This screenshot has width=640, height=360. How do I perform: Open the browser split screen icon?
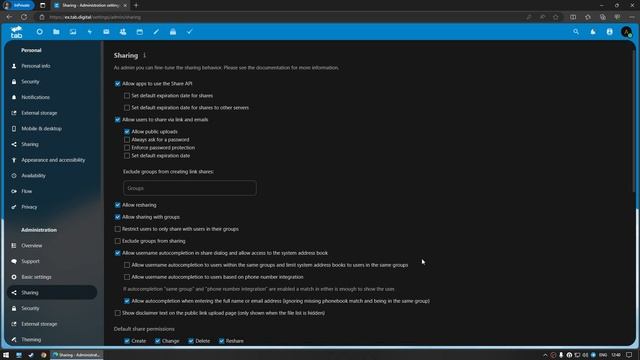click(x=573, y=17)
